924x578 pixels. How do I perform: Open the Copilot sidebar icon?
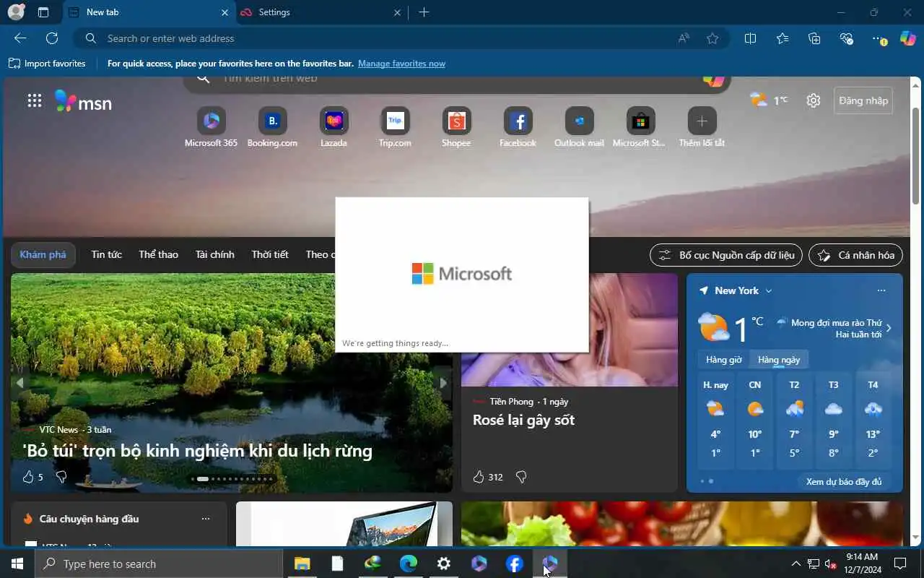click(908, 38)
